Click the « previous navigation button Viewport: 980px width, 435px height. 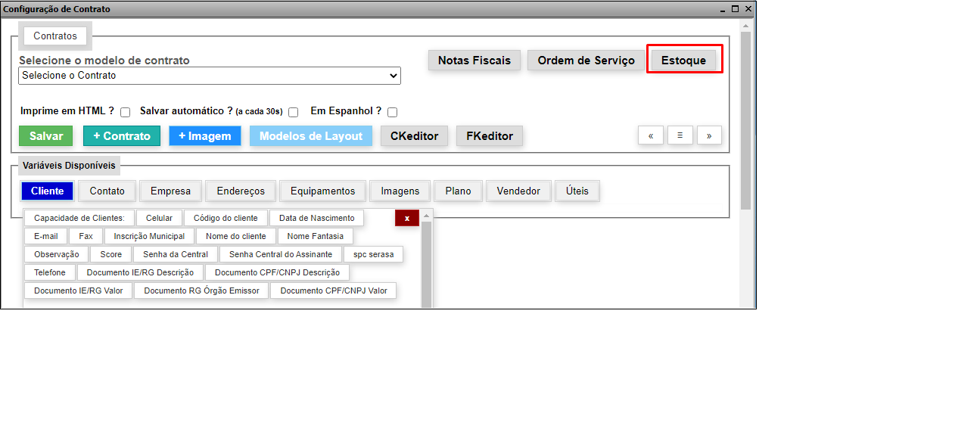651,135
